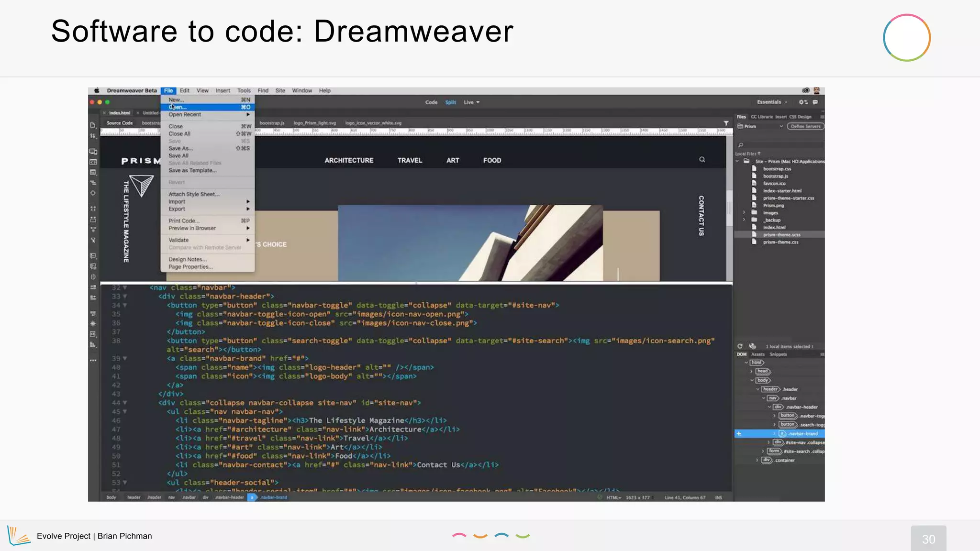The height and width of the screenshot is (551, 980).
Task: Click the Define Servers button
Action: click(805, 126)
